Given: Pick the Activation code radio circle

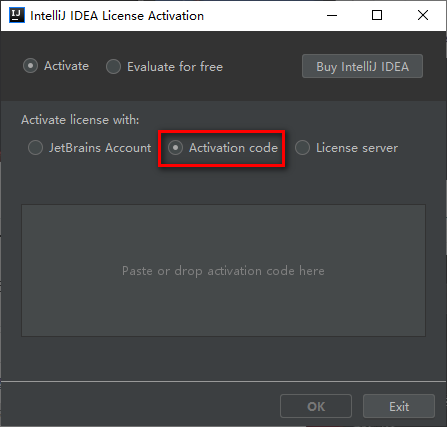Looking at the screenshot, I should point(175,147).
